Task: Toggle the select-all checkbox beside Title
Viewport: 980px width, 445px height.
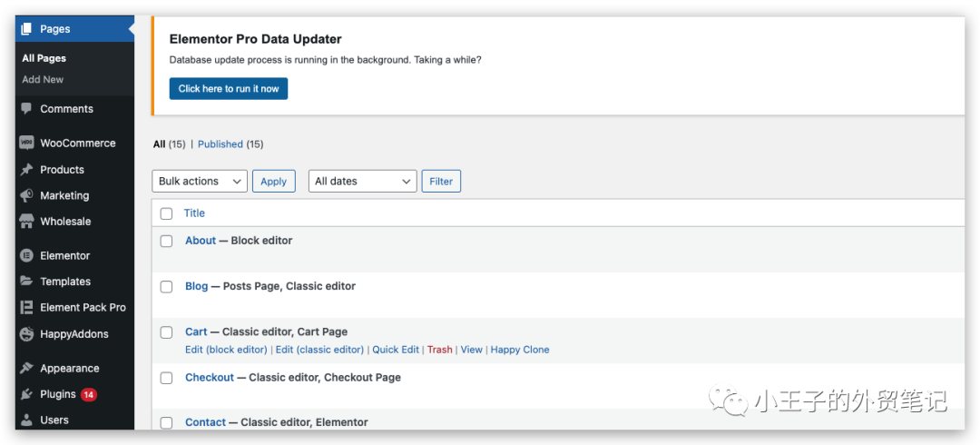Action: tap(166, 213)
